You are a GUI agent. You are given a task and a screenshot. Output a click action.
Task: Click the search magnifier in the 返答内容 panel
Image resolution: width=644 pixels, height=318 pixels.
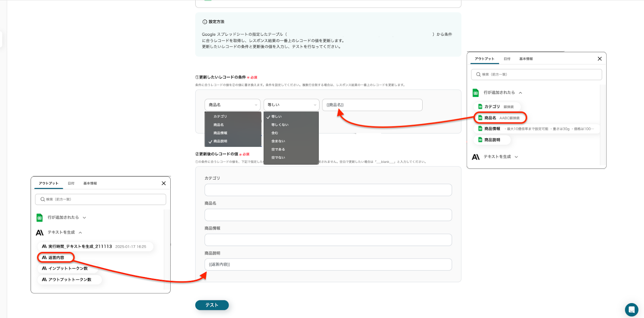tap(43, 199)
